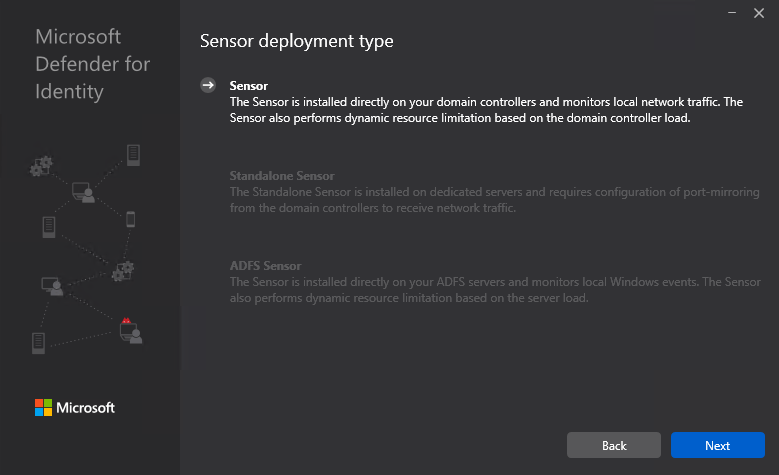The image size is (779, 475).
Task: Click the smartphone icon in the network diagram
Action: (130, 219)
